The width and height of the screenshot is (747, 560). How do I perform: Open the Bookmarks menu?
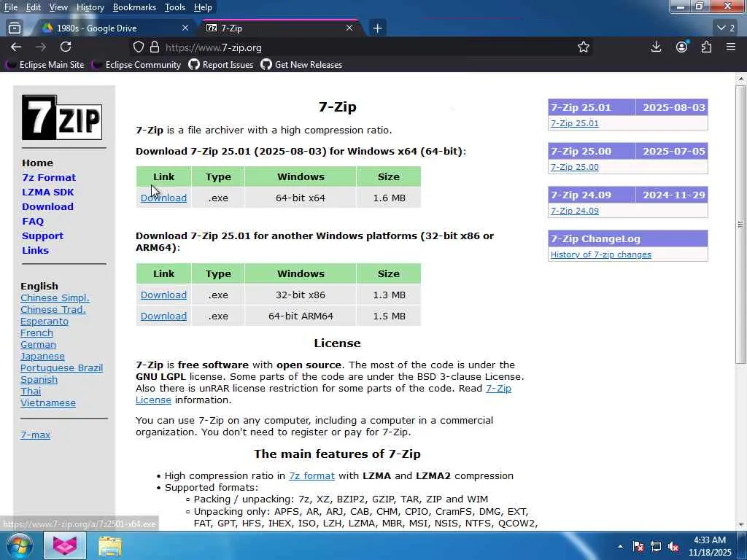[134, 7]
